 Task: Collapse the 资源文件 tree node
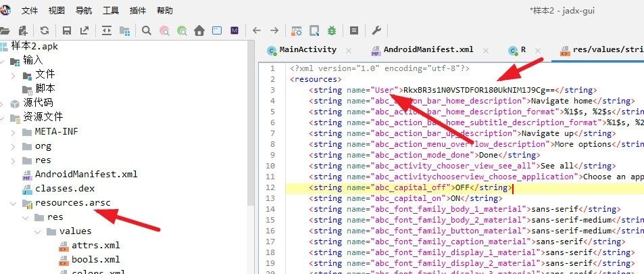point(2,118)
